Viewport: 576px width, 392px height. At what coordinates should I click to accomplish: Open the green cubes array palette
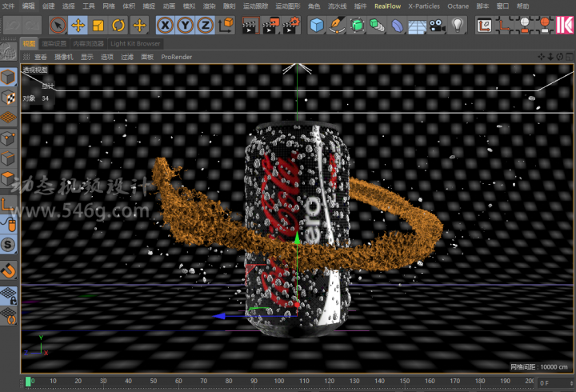[x=377, y=26]
